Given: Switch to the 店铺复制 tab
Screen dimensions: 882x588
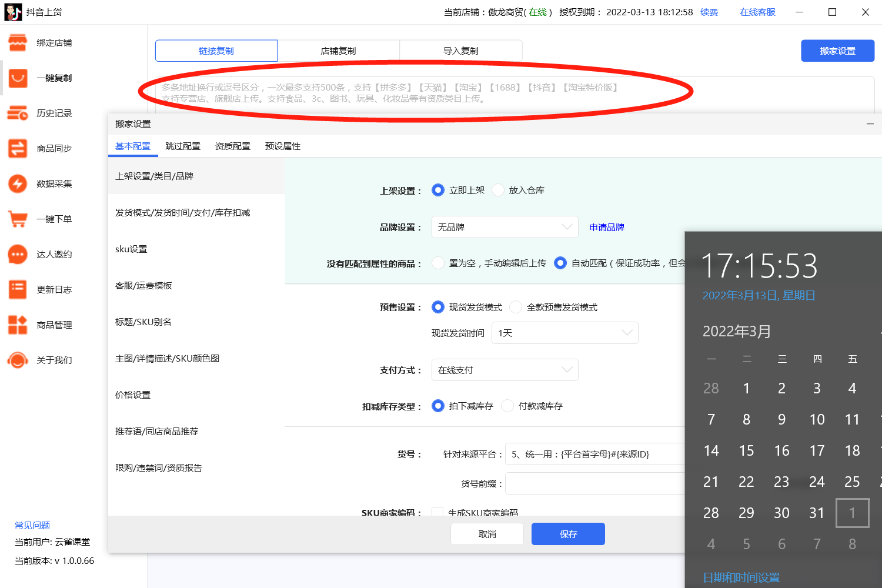Looking at the screenshot, I should (x=338, y=51).
